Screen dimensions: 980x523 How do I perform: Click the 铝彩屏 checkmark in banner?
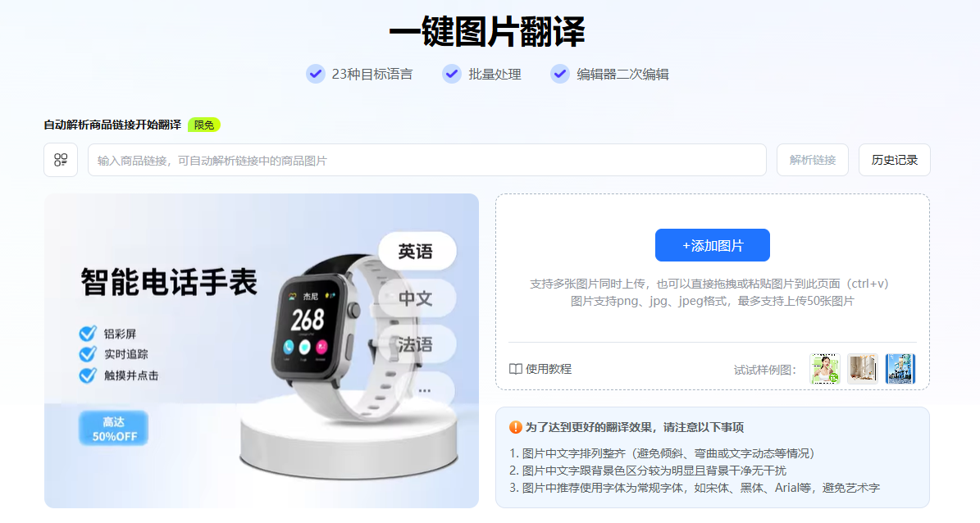point(88,334)
